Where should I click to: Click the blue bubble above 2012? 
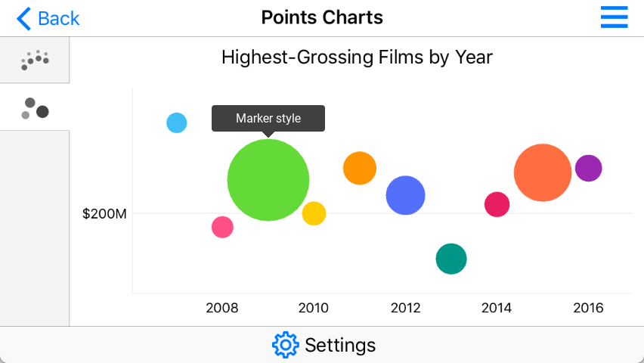(406, 195)
